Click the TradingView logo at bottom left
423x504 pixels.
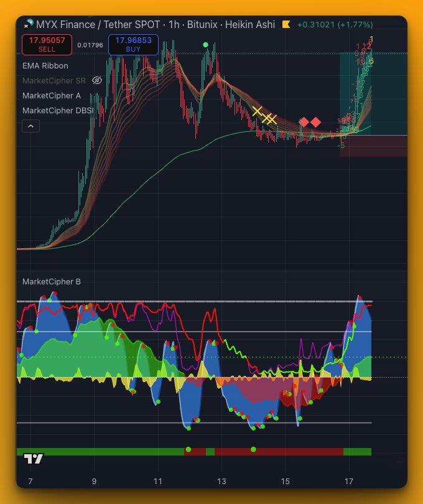pyautogui.click(x=34, y=459)
